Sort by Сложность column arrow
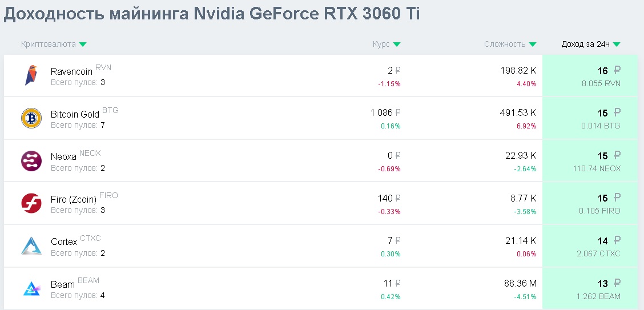 533,45
